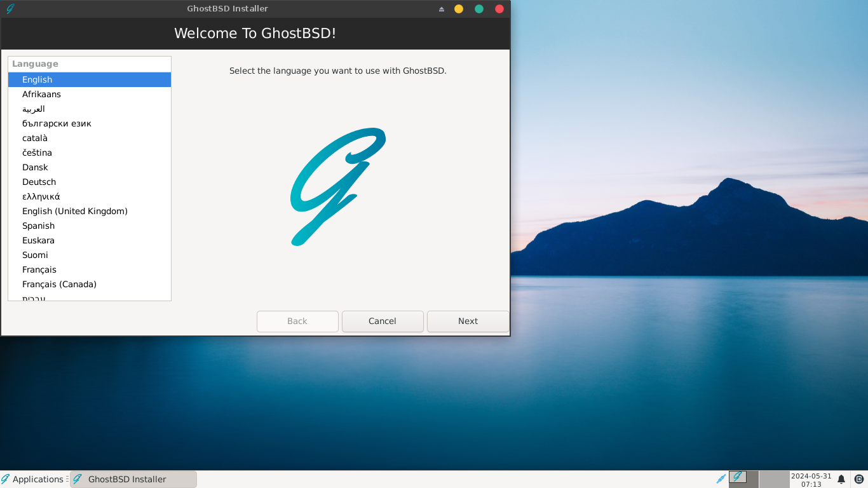Proceed with the Next button
The image size is (868, 488).
click(x=468, y=322)
